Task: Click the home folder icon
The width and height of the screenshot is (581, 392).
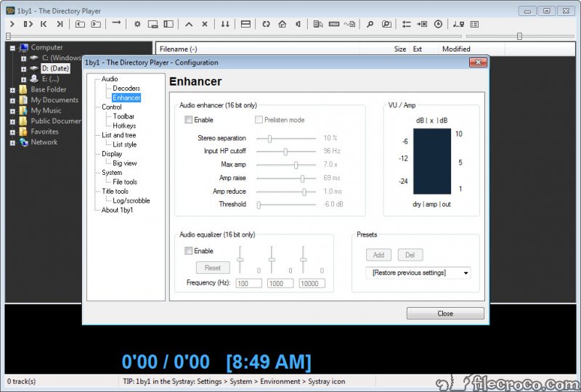Action: click(282, 24)
